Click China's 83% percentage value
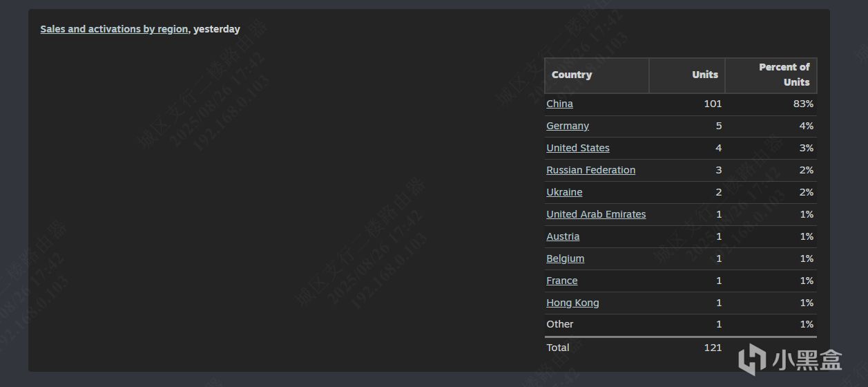Viewport: 868px width, 387px height. 803,104
